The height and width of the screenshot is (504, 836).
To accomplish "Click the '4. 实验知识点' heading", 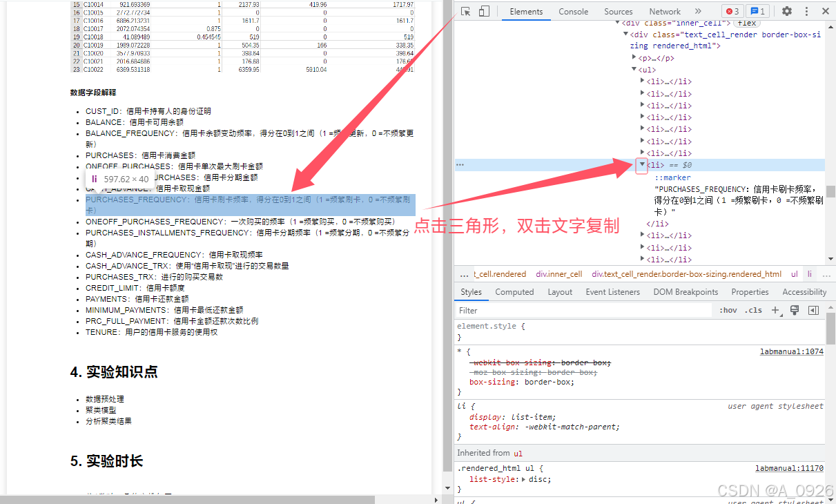I will coord(114,372).
